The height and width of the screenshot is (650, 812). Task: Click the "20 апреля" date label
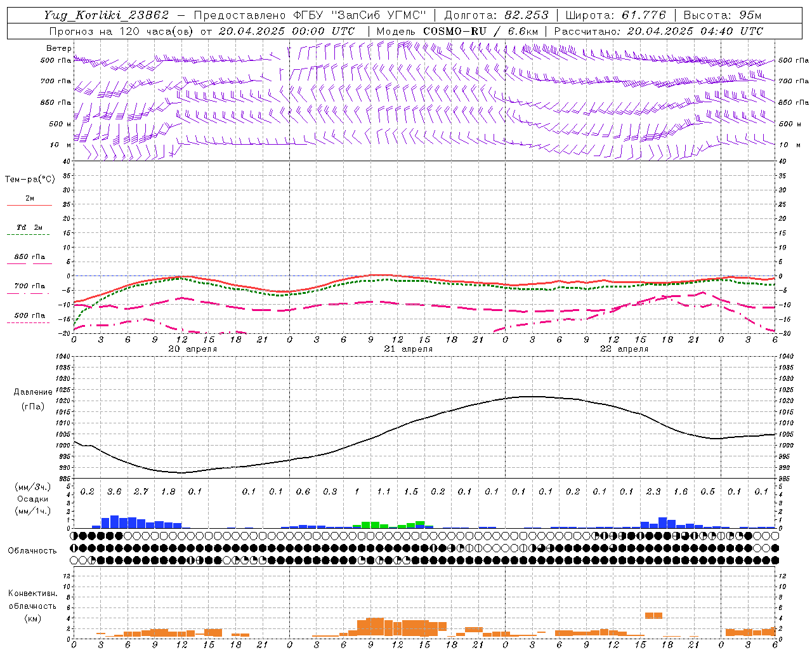192,349
